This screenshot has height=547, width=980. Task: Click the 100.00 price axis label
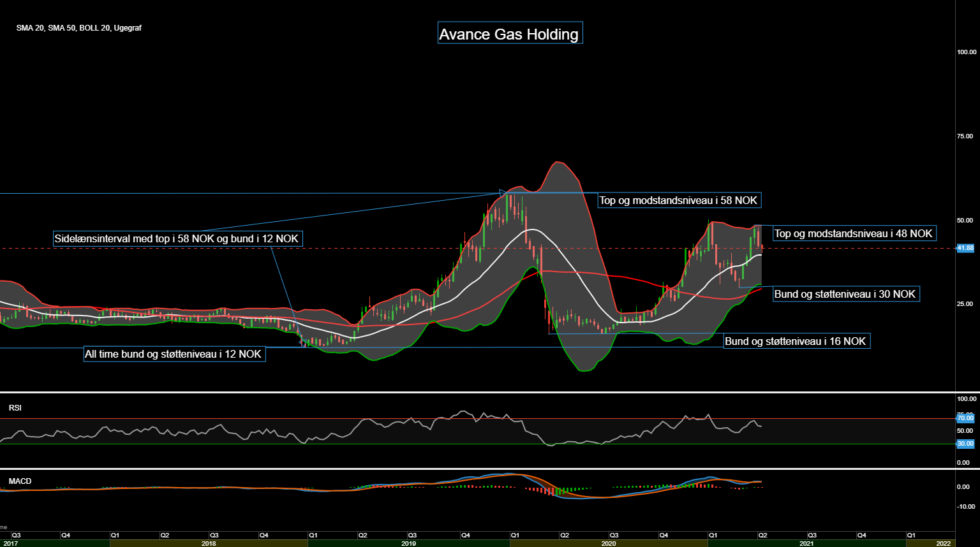tap(967, 52)
